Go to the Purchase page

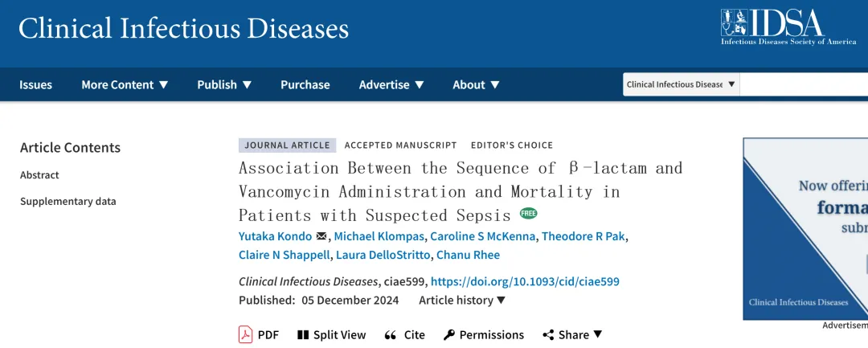(x=305, y=84)
